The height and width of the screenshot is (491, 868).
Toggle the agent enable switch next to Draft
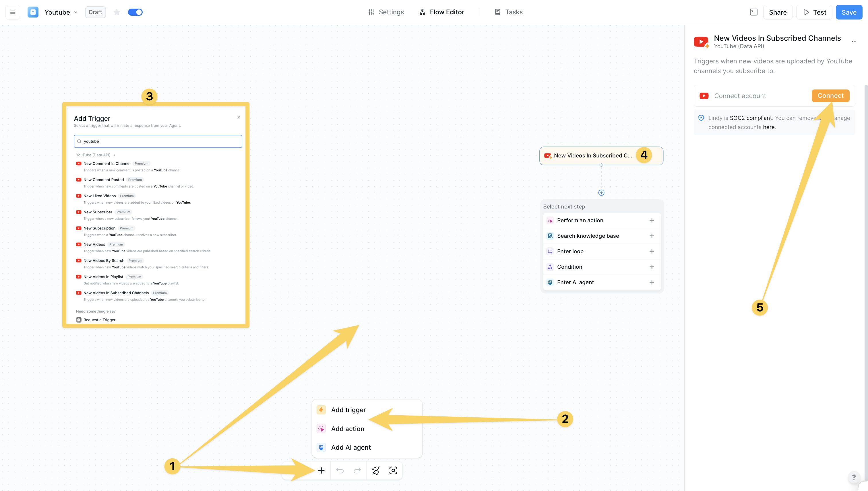135,12
